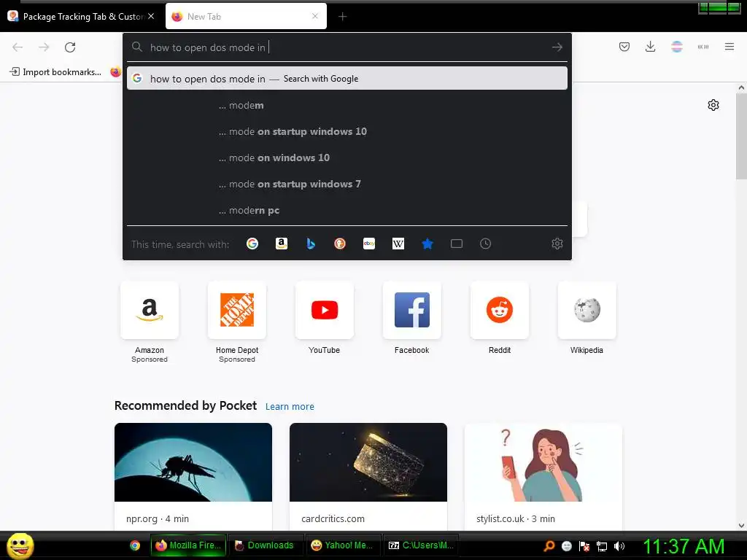Open the Save to Pocket icon

[624, 47]
